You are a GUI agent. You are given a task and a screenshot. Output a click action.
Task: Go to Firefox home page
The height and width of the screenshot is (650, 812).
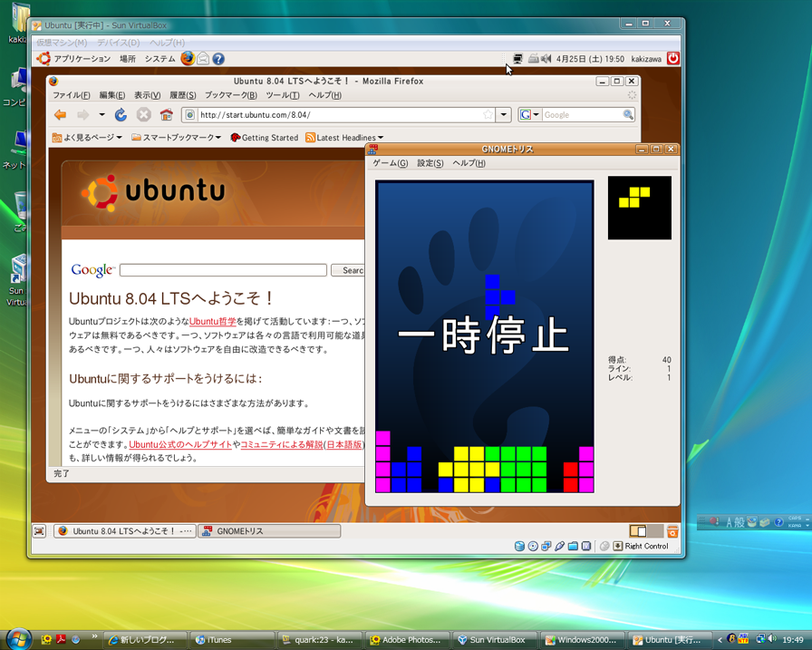point(166,114)
